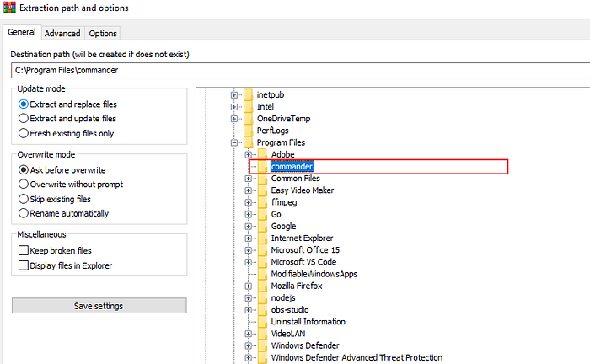
Task: Select the Microsoft Office 15 folder name
Action: pos(305,250)
